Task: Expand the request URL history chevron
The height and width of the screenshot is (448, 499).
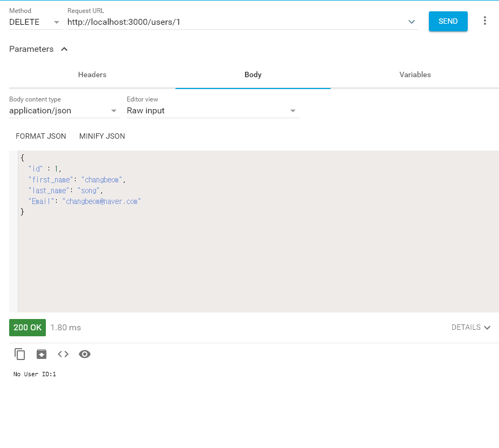Action: [x=412, y=22]
